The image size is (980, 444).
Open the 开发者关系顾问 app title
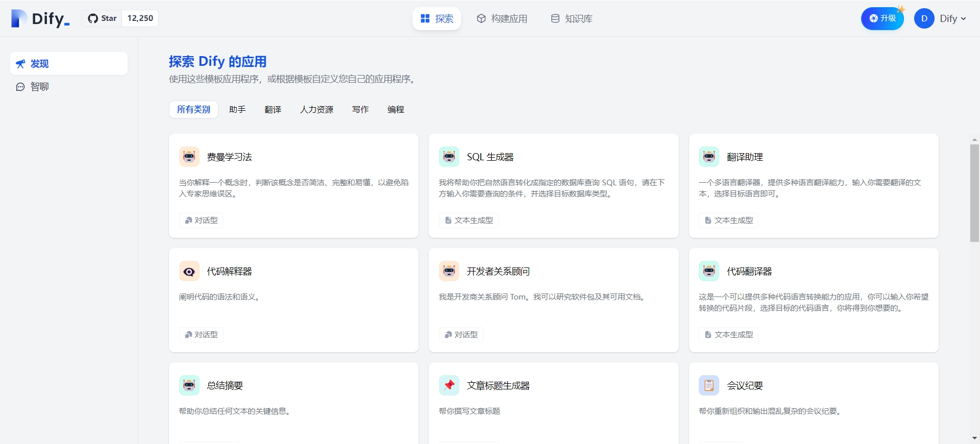[498, 272]
